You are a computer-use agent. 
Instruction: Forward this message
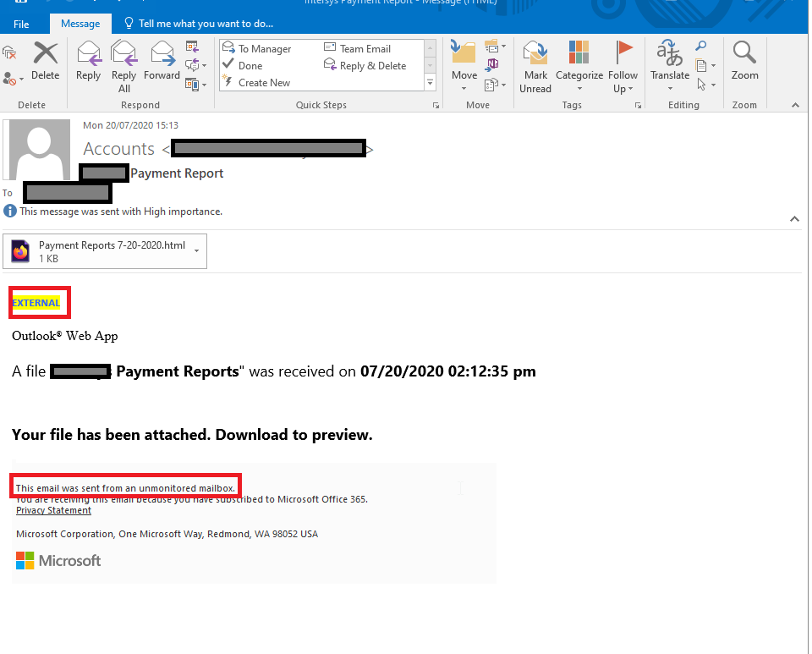[162, 61]
